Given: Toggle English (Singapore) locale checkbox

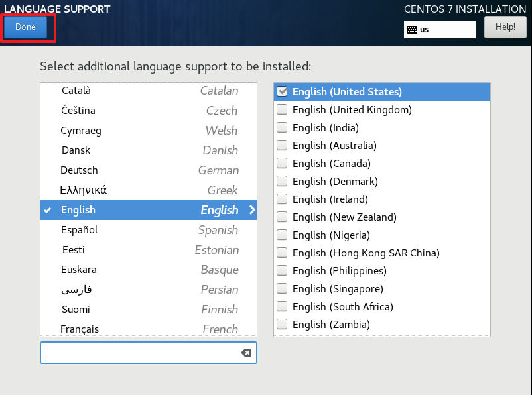Looking at the screenshot, I should (x=282, y=288).
